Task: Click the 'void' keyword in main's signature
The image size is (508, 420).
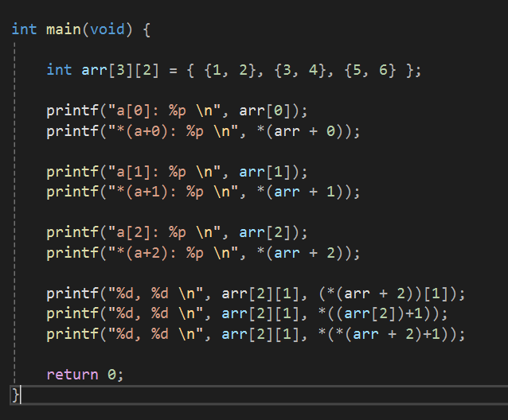Action: [107, 29]
